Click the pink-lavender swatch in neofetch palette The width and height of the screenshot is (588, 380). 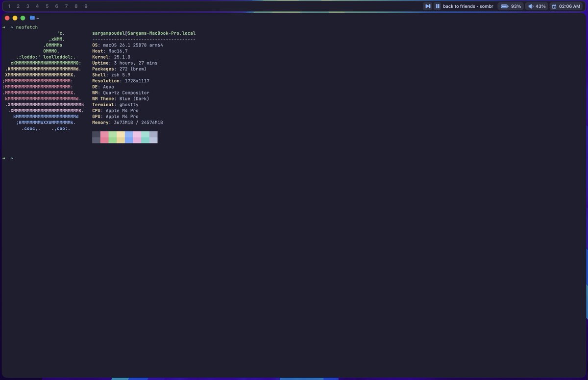(x=137, y=137)
